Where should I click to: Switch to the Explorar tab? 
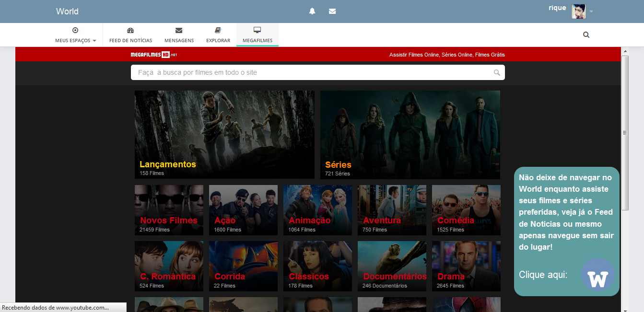click(218, 35)
